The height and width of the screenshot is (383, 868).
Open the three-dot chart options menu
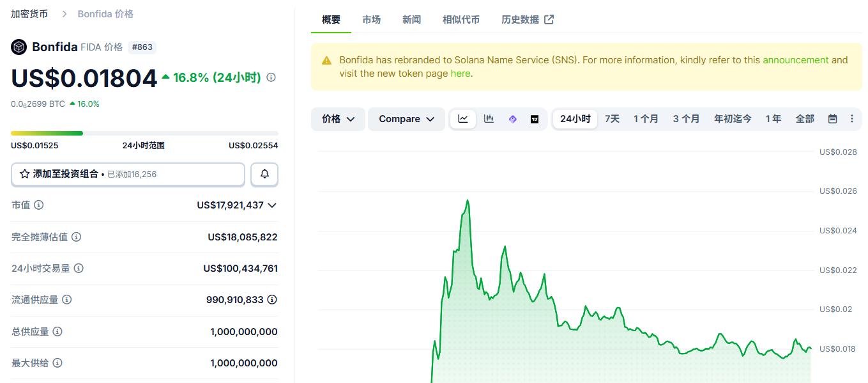pos(851,119)
